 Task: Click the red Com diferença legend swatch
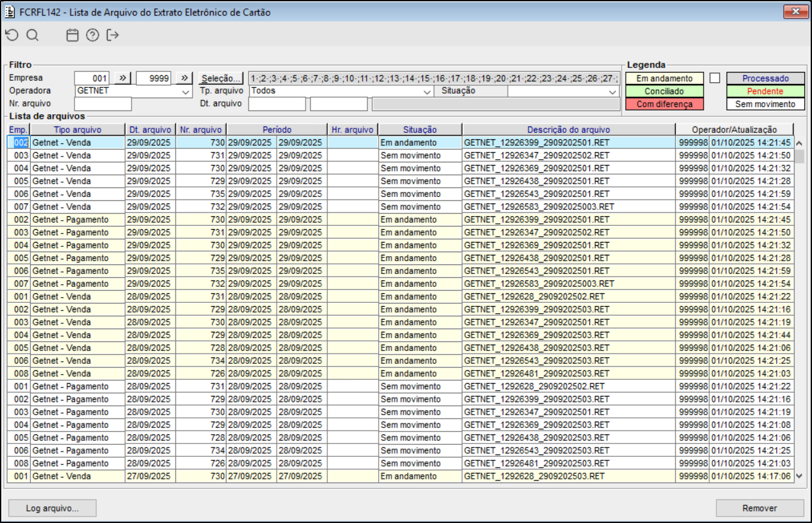click(x=664, y=104)
